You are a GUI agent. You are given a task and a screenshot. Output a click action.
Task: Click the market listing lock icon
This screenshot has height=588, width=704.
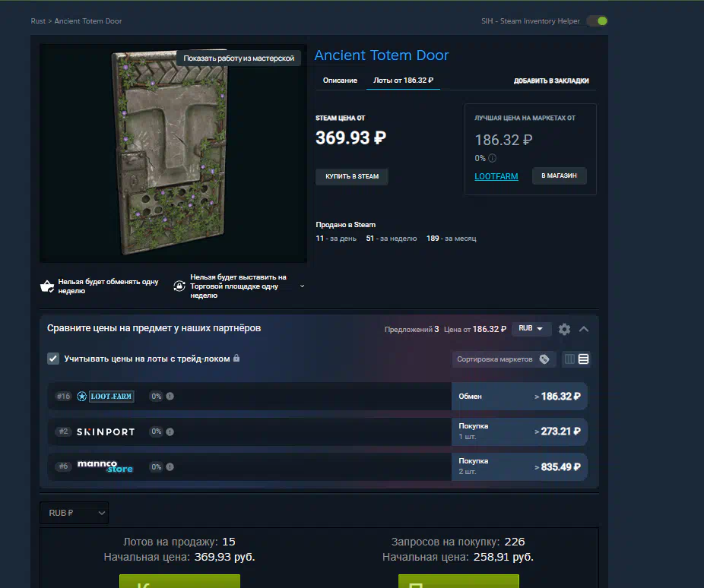tap(179, 286)
